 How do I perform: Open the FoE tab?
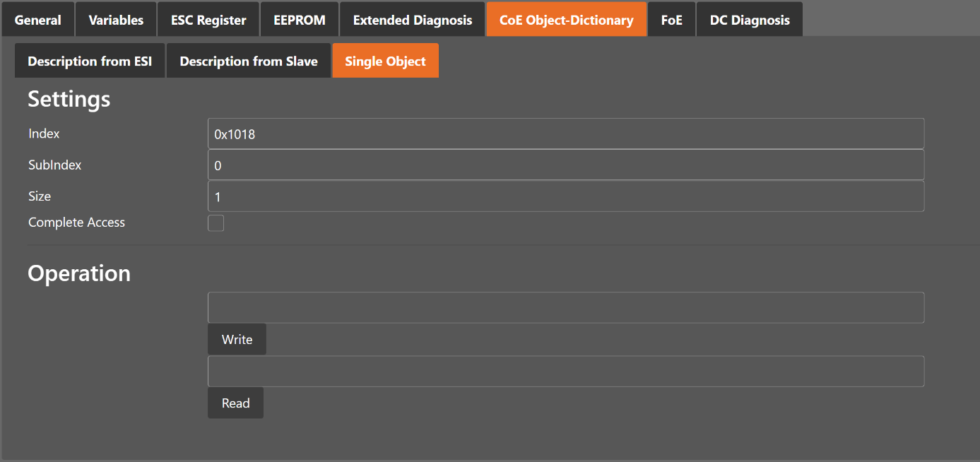(x=671, y=20)
